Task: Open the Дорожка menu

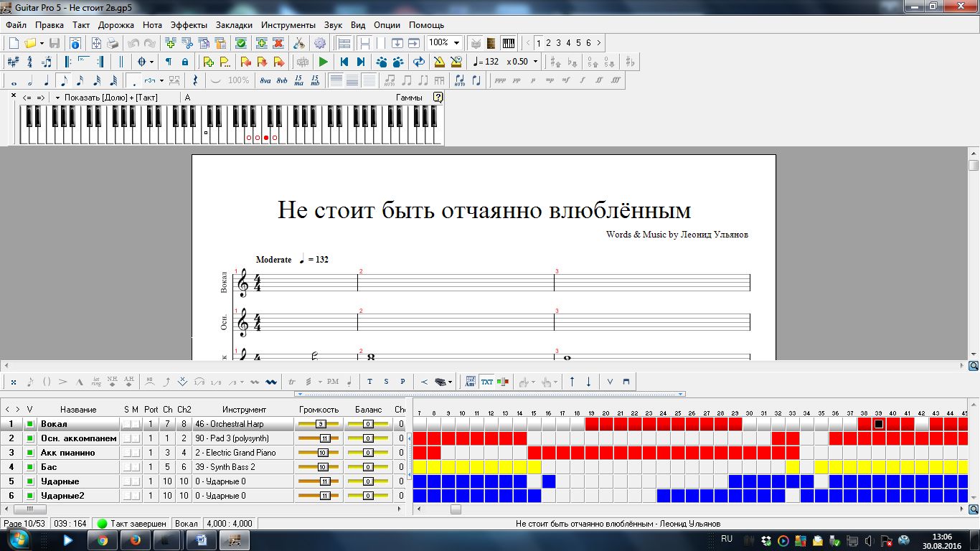Action: click(116, 24)
